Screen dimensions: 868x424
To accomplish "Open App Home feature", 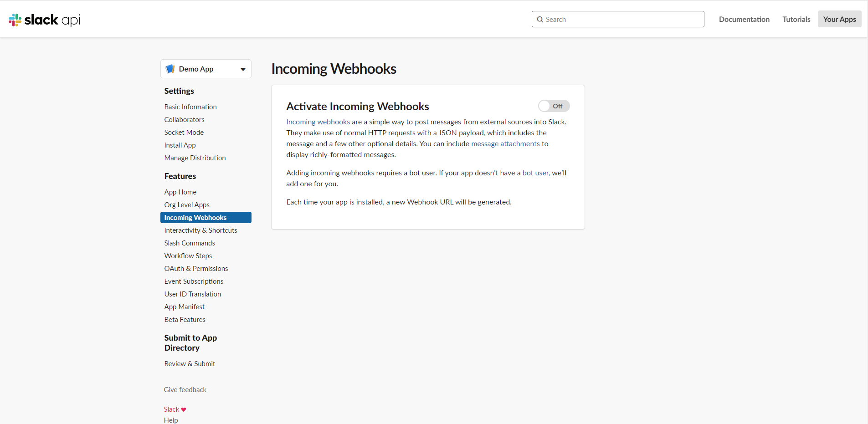I will [x=180, y=192].
